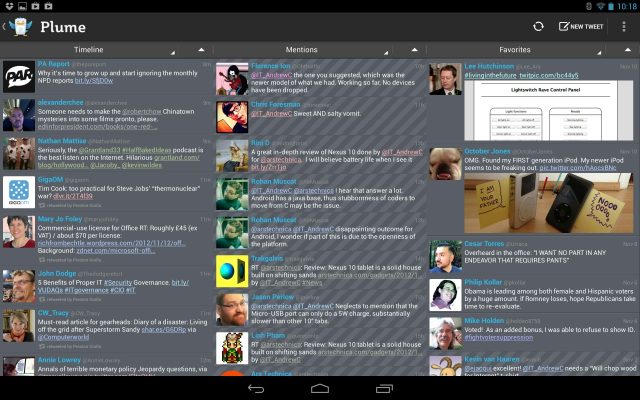Screen dimensions: 640x400
Task: Open Mary Jo Foley avatar
Action: (19, 232)
